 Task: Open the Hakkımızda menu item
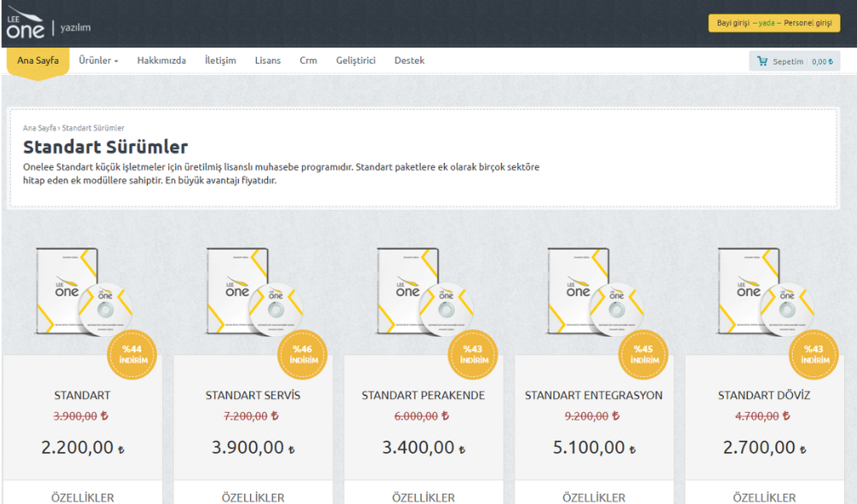pyautogui.click(x=161, y=61)
